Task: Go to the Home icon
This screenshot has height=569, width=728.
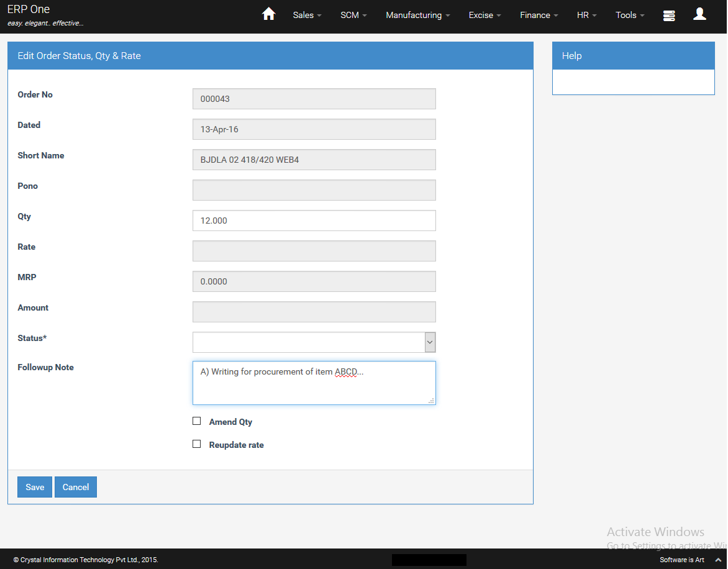Action: pyautogui.click(x=268, y=14)
